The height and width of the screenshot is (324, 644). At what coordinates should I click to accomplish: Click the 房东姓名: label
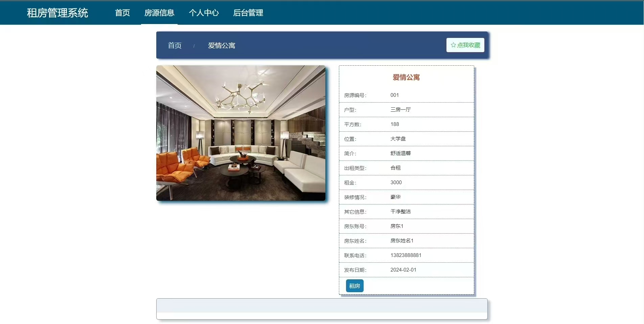point(355,241)
